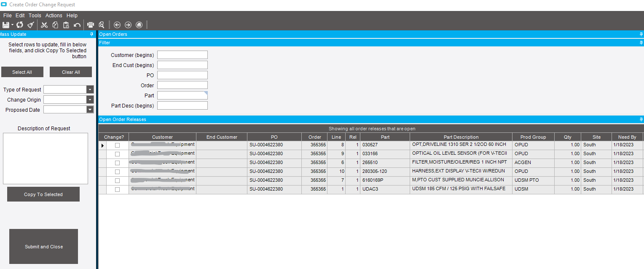Click the Print Preview magnifier icon
This screenshot has height=269, width=644.
(x=101, y=25)
